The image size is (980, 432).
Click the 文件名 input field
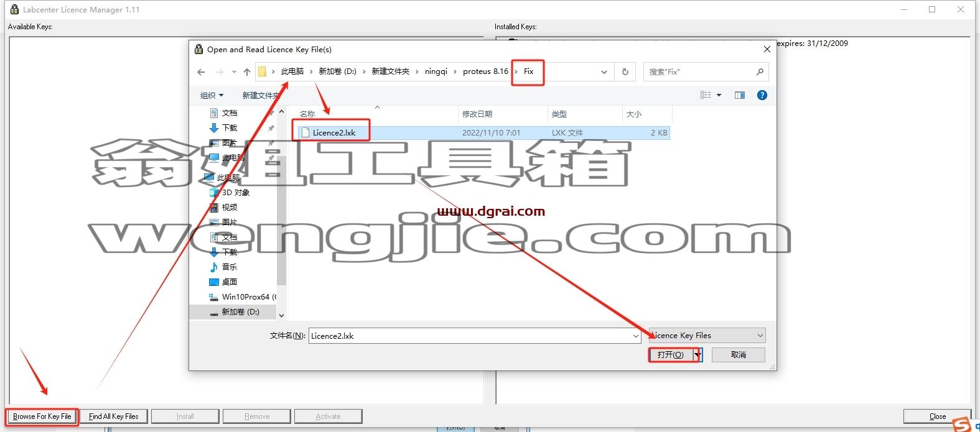click(470, 336)
